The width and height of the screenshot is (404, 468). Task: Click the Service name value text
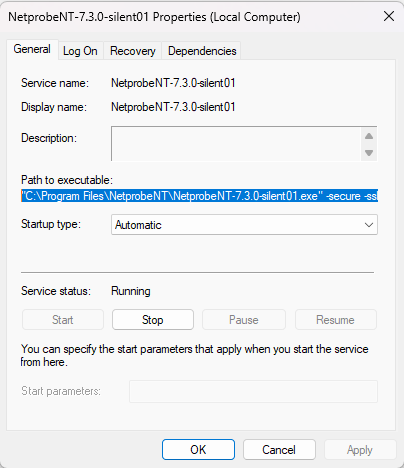pyautogui.click(x=173, y=83)
